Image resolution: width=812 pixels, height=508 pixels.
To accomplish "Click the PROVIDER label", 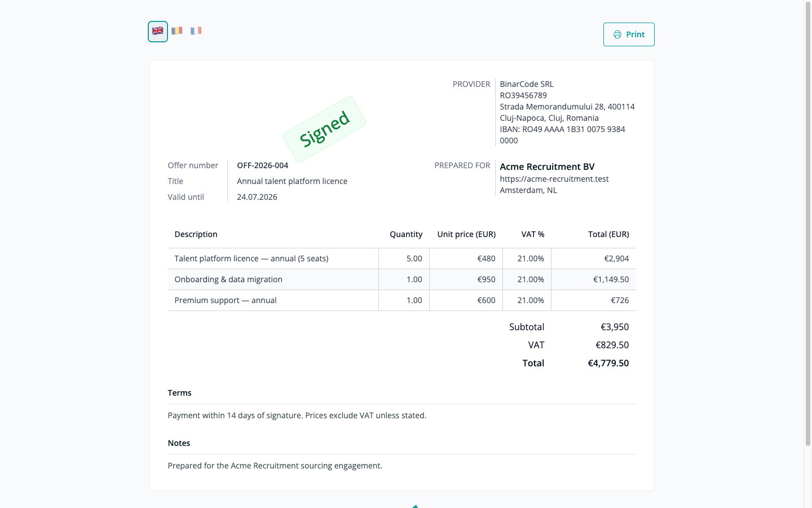I will [x=471, y=84].
